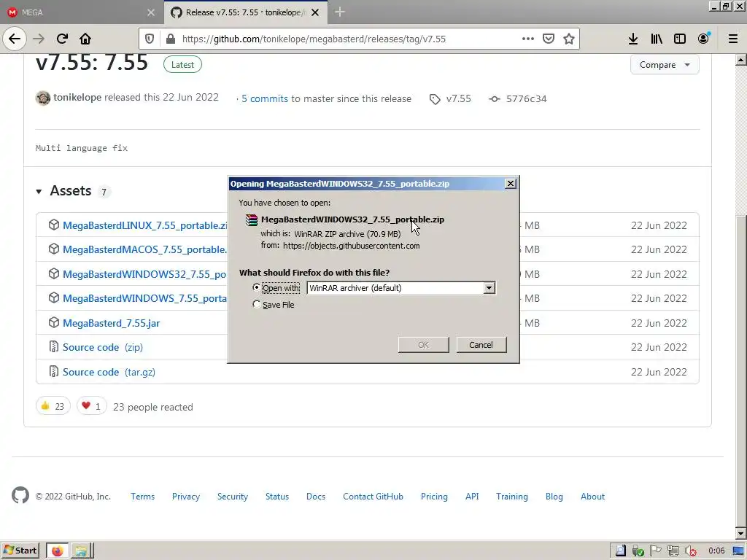Image resolution: width=747 pixels, height=560 pixels.
Task: Download Source code (zip)
Action: (x=102, y=347)
